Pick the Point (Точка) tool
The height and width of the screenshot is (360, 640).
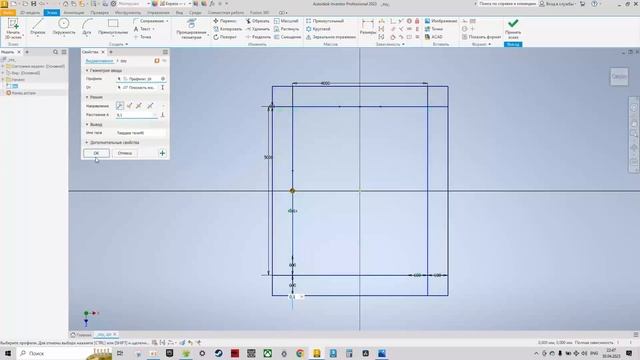(142, 37)
